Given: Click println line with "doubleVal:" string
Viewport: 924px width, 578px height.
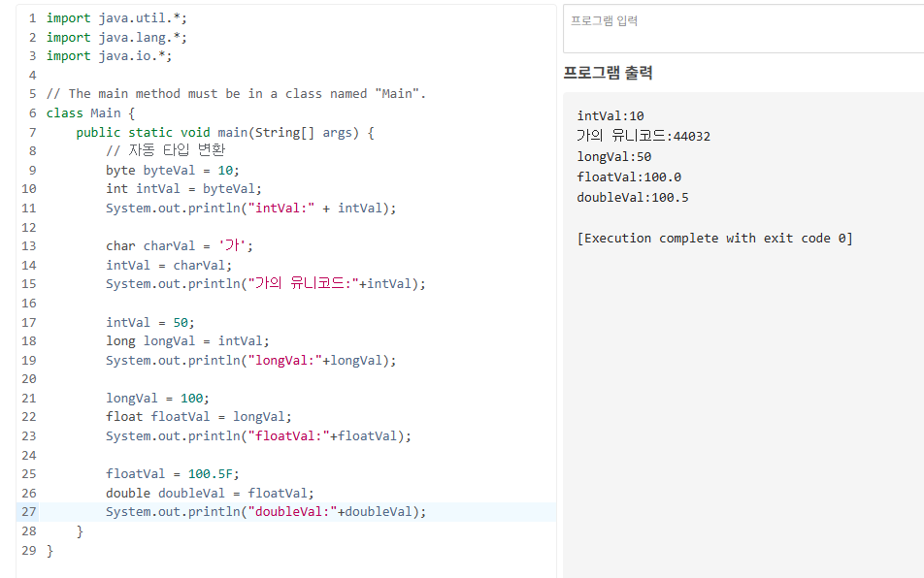Looking at the screenshot, I should click(x=266, y=512).
